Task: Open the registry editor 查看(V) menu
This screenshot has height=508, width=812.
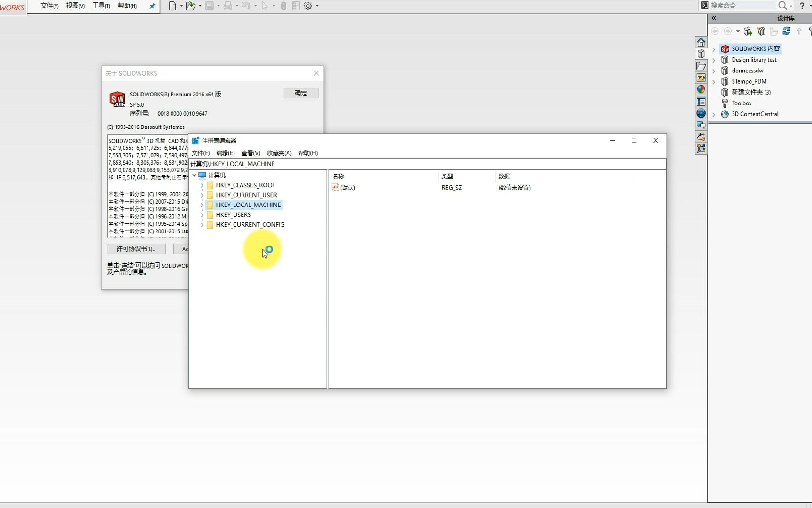Action: click(251, 153)
